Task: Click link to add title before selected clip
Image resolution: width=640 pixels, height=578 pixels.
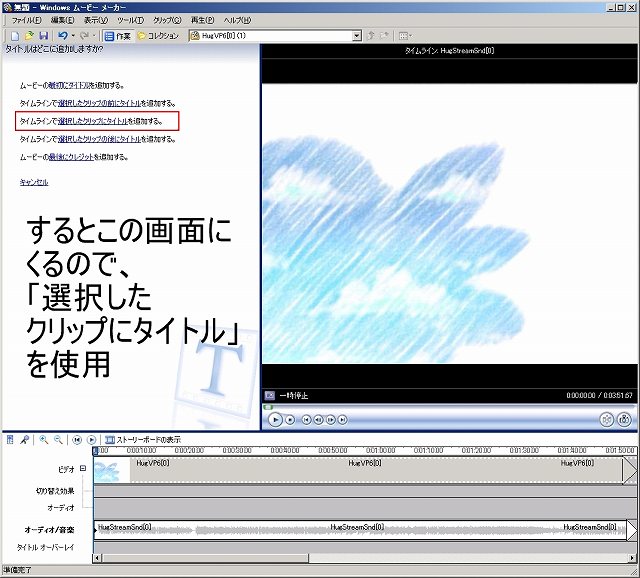Action: (99, 103)
